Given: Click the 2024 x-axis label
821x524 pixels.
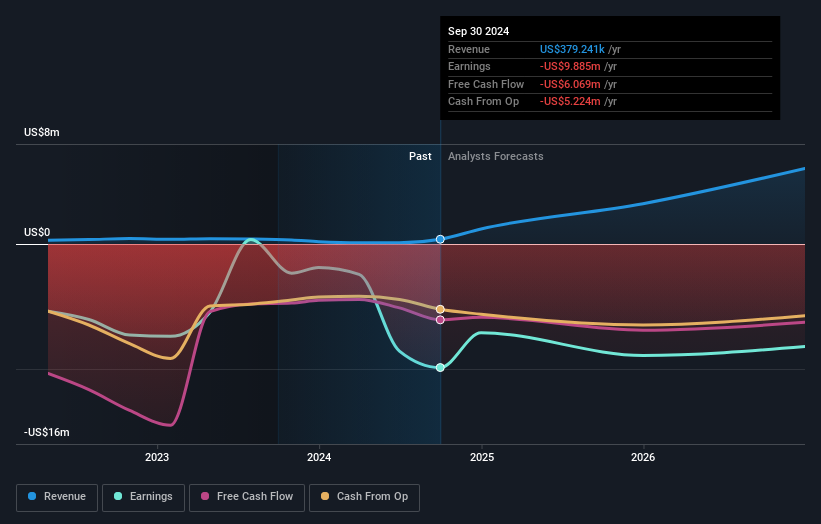Looking at the screenshot, I should coord(319,458).
